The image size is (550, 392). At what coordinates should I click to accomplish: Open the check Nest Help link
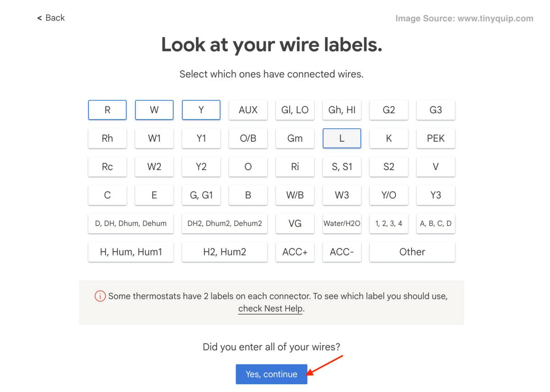pos(270,309)
